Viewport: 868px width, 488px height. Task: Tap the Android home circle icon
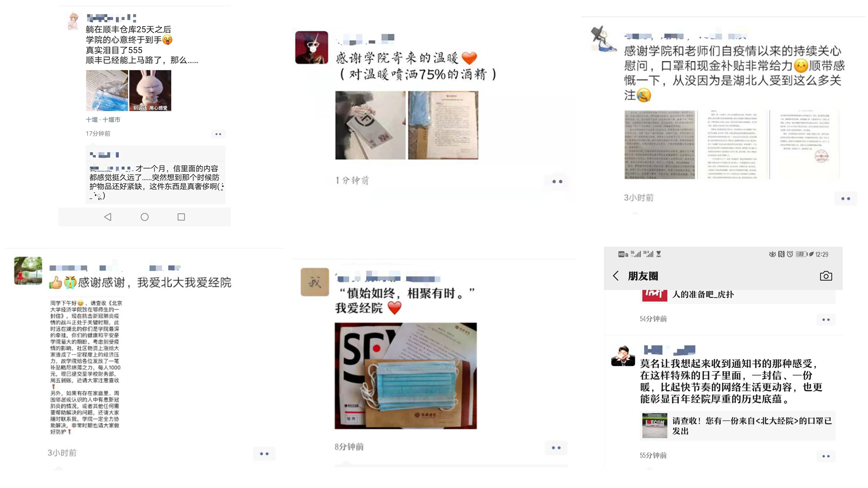145,217
